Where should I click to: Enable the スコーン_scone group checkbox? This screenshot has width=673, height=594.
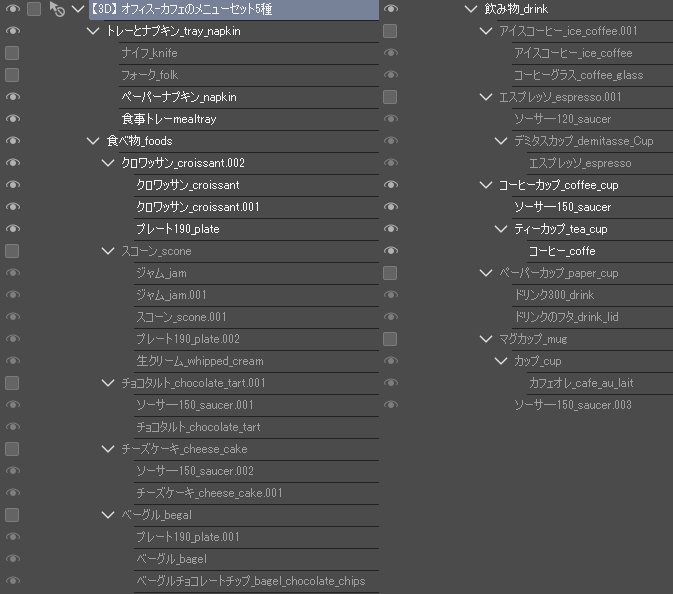(x=12, y=251)
